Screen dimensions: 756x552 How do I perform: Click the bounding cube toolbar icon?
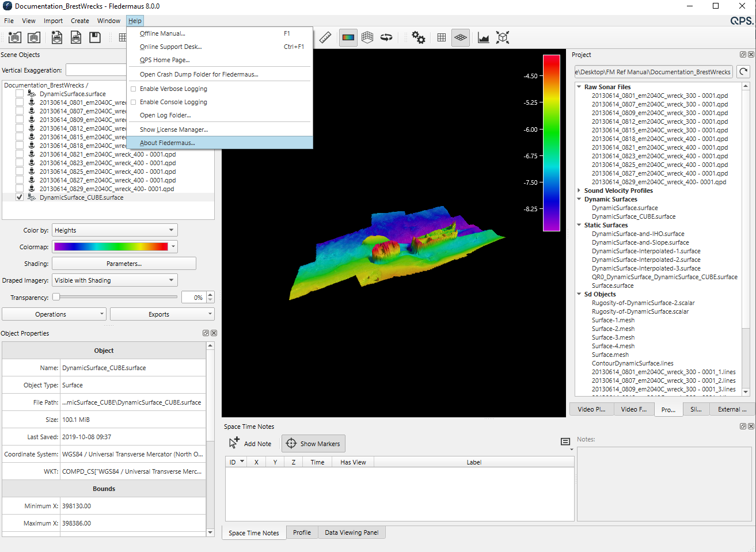[x=503, y=38]
